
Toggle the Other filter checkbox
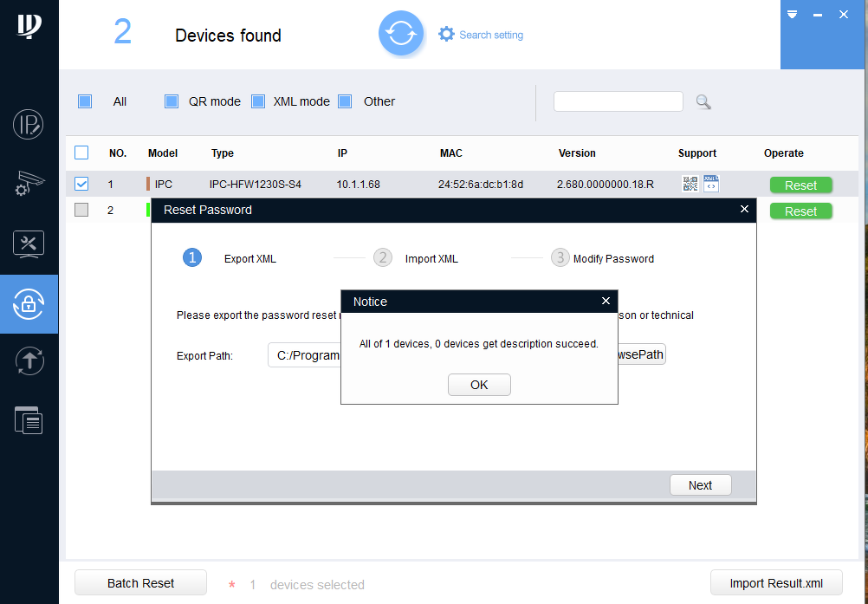click(345, 101)
